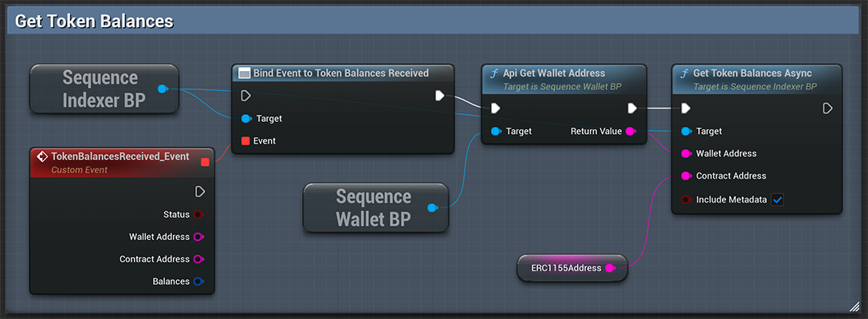
Task: Click the Include Metadata checkbox
Action: 777,199
